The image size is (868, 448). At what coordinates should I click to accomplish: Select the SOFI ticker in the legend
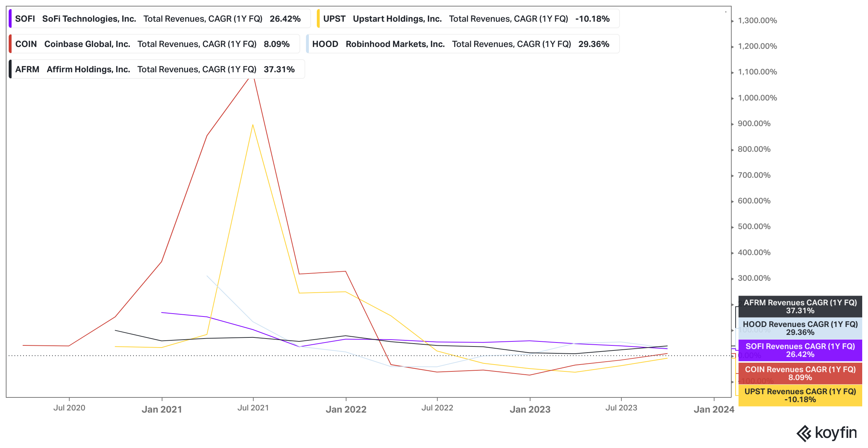[x=25, y=19]
